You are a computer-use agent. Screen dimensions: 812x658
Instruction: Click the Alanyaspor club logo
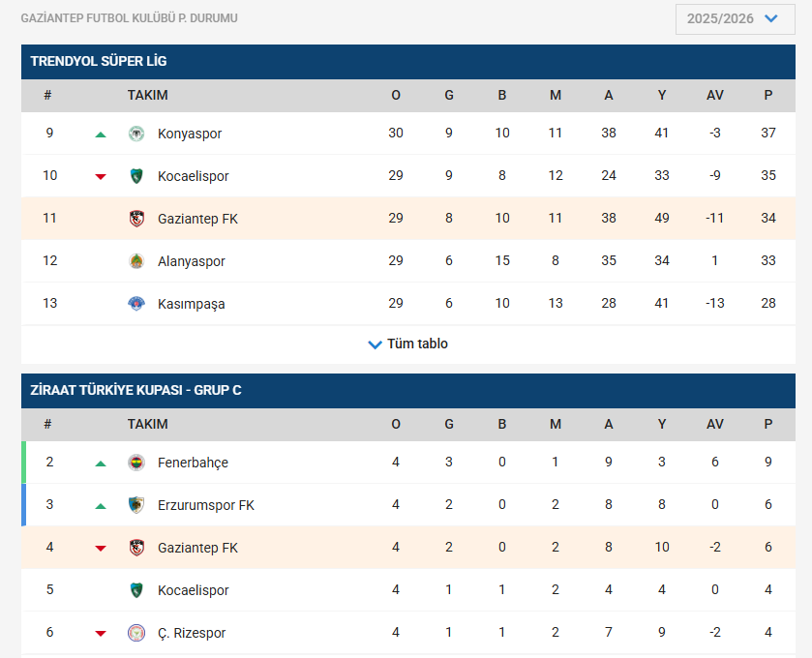click(136, 261)
